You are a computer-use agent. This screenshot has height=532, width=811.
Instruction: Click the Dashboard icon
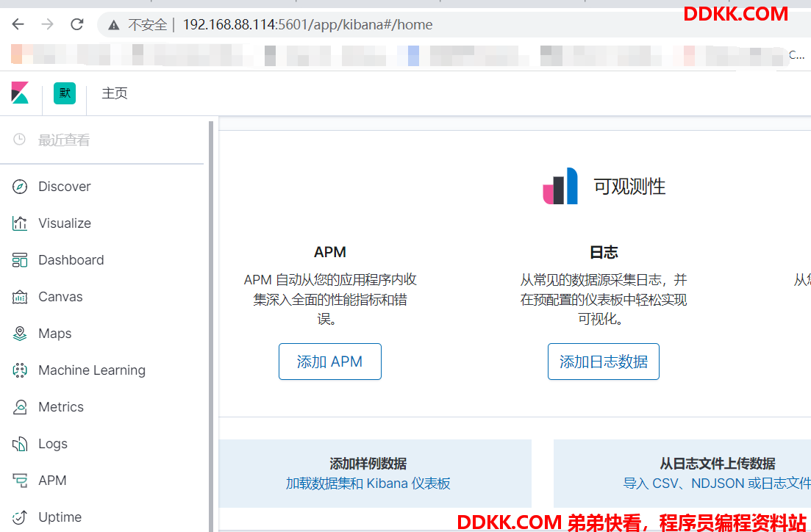20,260
